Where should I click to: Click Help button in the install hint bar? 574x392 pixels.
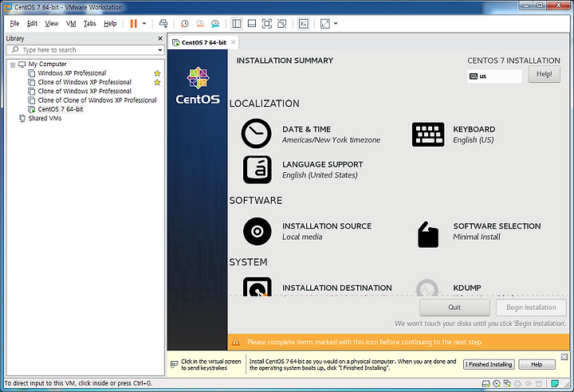click(537, 365)
